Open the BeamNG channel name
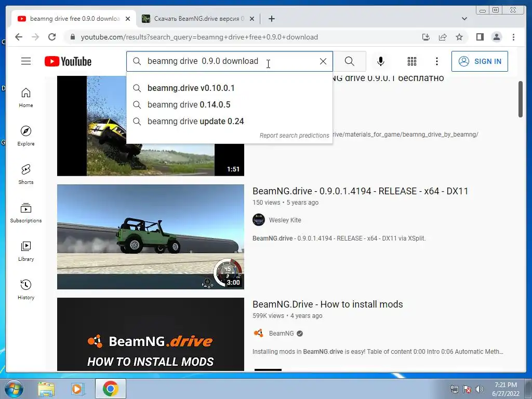Image resolution: width=532 pixels, height=399 pixels. (x=281, y=333)
